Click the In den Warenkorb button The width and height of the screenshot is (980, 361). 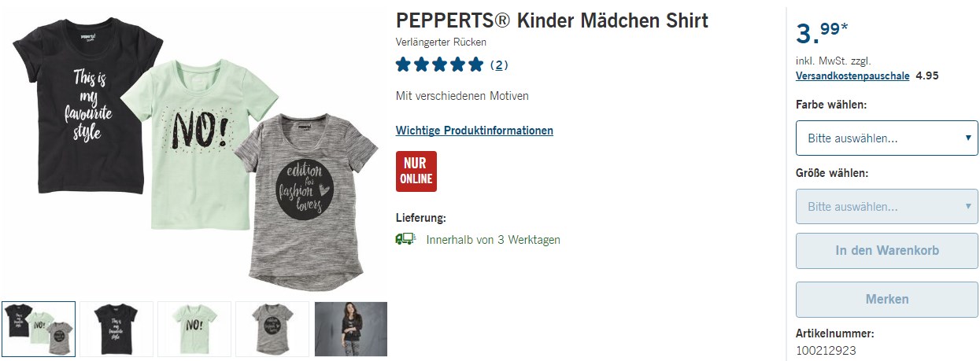(887, 251)
